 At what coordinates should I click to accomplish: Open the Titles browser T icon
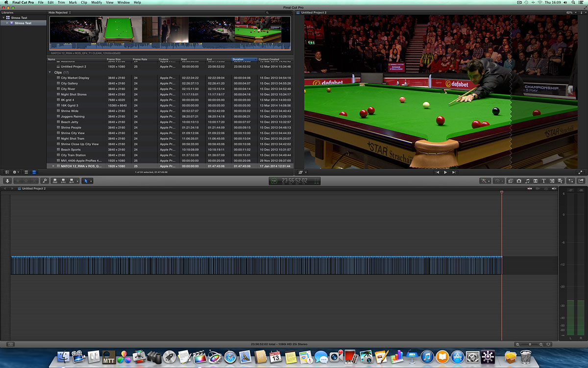pyautogui.click(x=544, y=181)
